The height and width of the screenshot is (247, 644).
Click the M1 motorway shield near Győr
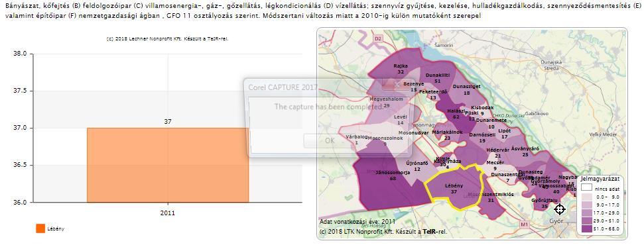click(524, 225)
